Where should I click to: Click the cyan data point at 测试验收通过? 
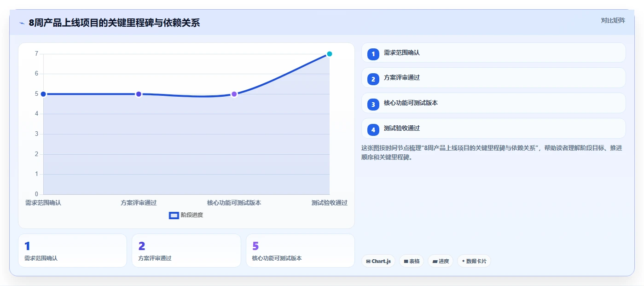pyautogui.click(x=329, y=54)
